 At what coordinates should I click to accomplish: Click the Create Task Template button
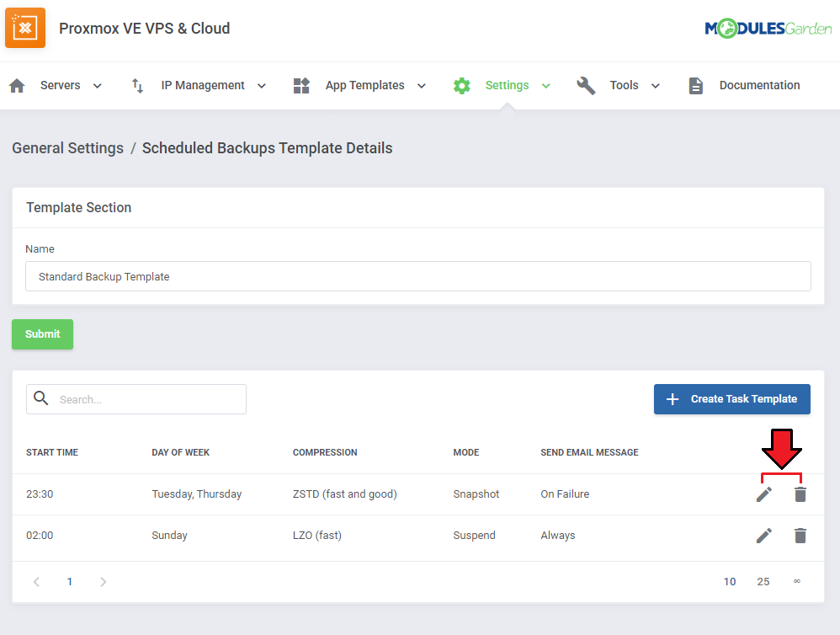(731, 399)
